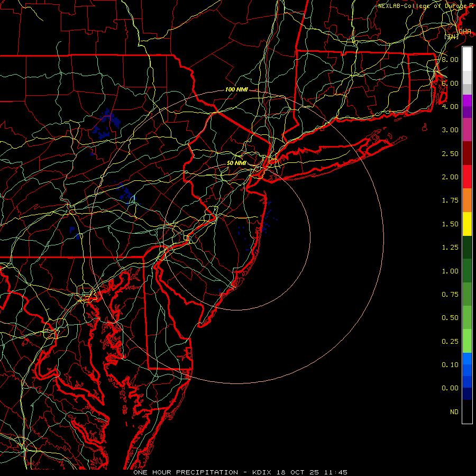Click the 0.10 legend label
The height and width of the screenshot is (476, 476).
(x=450, y=365)
